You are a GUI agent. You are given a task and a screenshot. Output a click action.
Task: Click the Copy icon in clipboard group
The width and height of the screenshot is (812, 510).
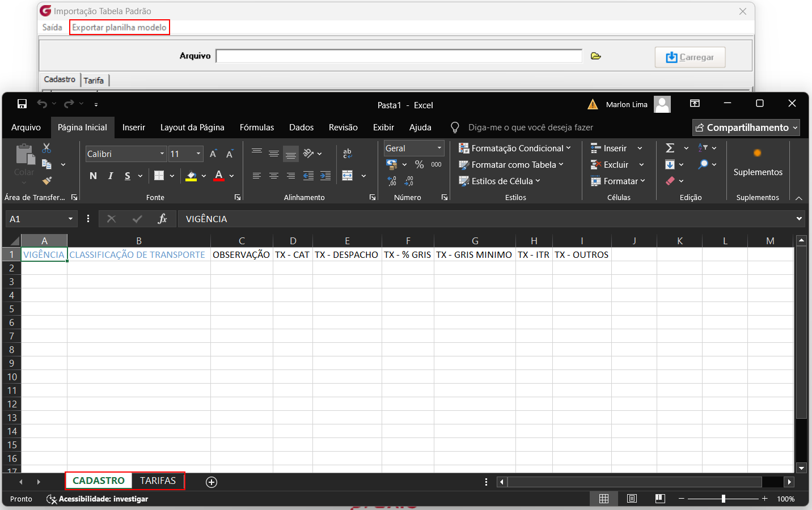point(47,164)
